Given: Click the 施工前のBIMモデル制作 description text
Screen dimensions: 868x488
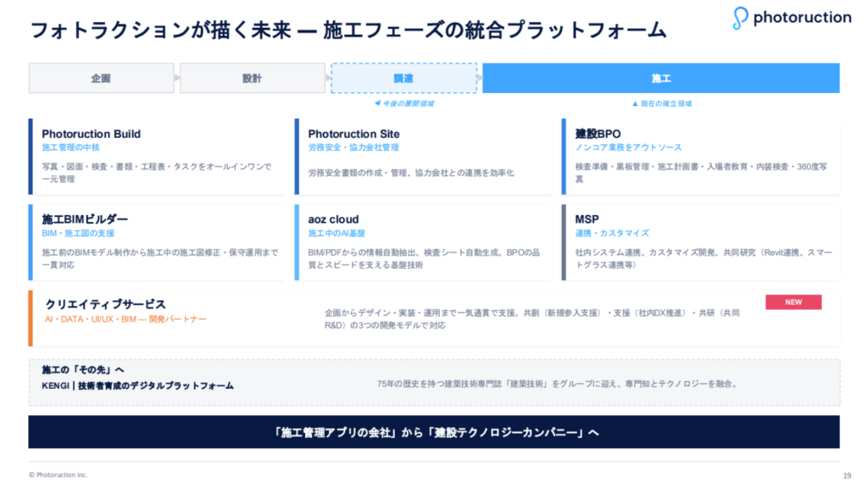Looking at the screenshot, I should click(160, 258).
